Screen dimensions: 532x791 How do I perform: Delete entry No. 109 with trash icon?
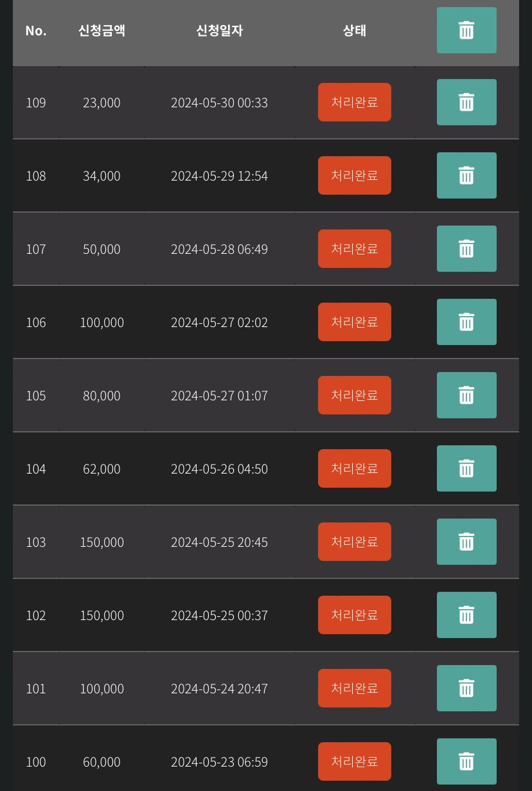(x=466, y=102)
